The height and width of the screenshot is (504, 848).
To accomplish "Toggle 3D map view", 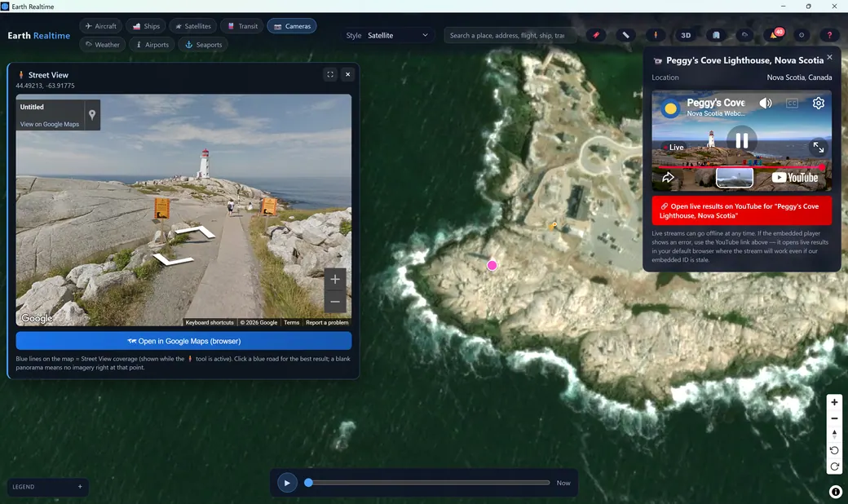I will pyautogui.click(x=686, y=35).
